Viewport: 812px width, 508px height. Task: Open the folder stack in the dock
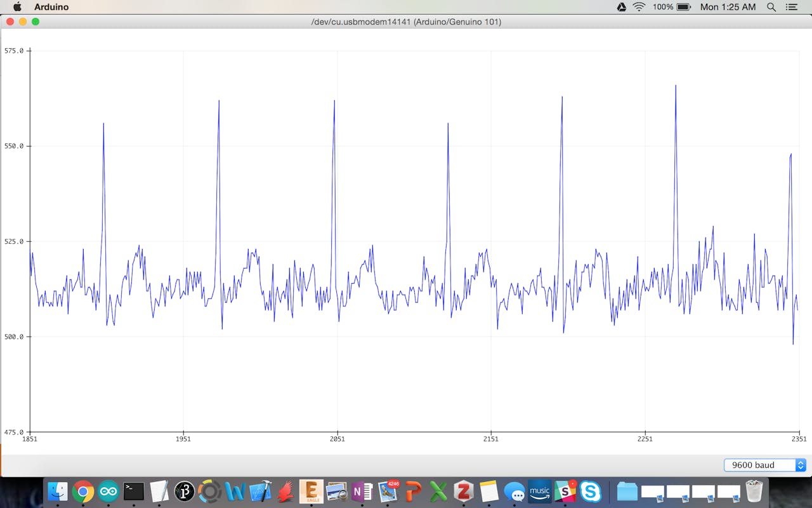coord(627,491)
